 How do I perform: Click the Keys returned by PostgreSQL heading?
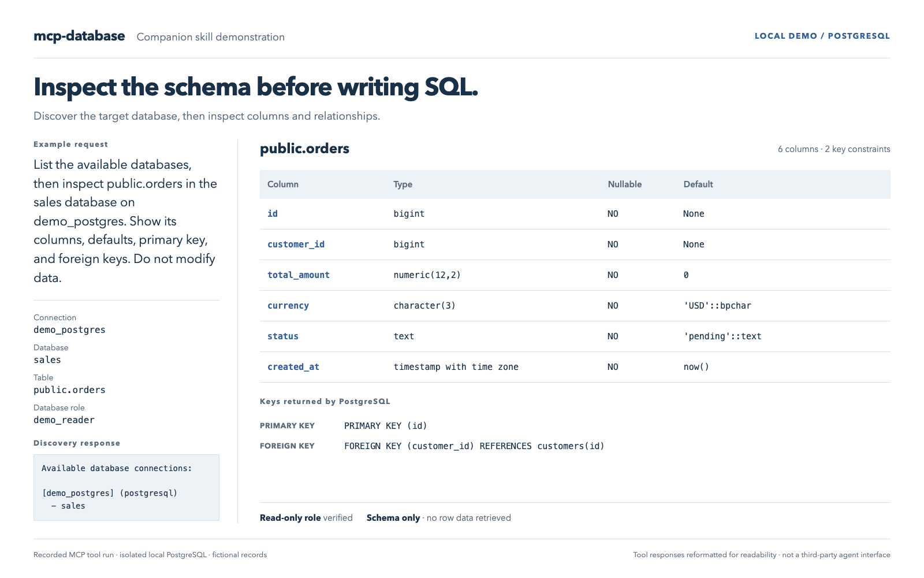click(325, 401)
